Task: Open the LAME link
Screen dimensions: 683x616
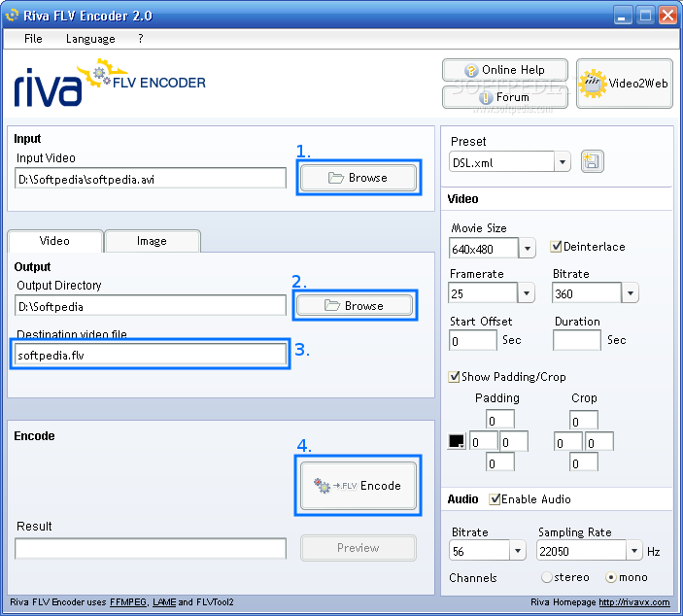Action: [164, 602]
